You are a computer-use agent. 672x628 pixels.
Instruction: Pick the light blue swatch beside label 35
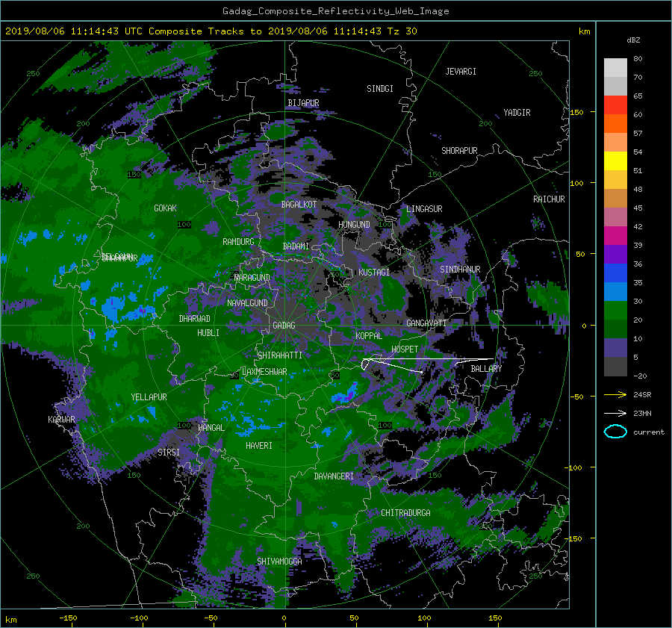pos(615,291)
